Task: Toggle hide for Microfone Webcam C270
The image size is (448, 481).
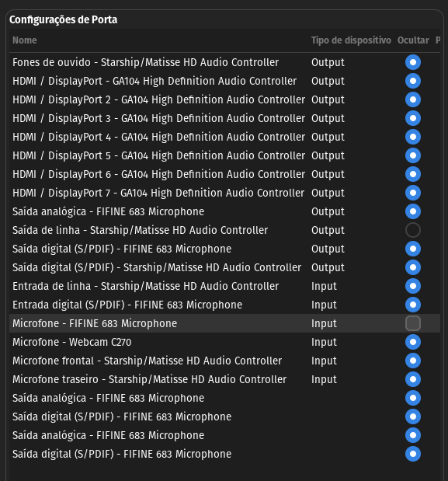Action: point(413,342)
